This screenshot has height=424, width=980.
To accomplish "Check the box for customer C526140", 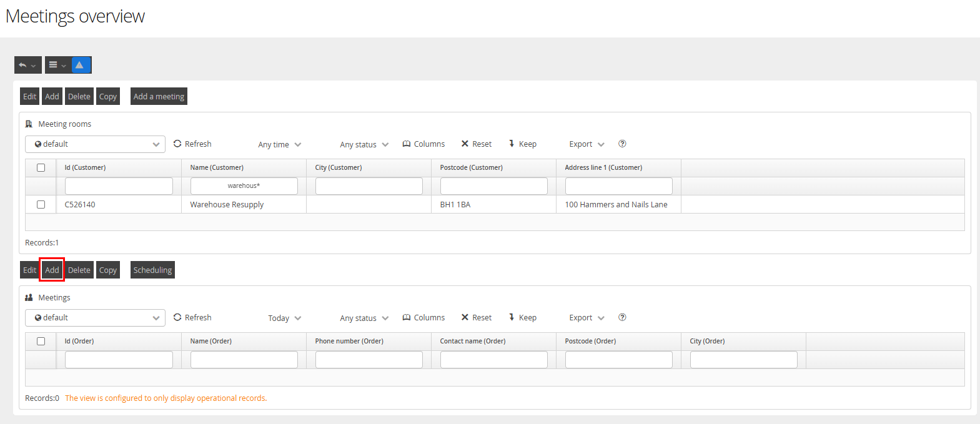I will [41, 204].
